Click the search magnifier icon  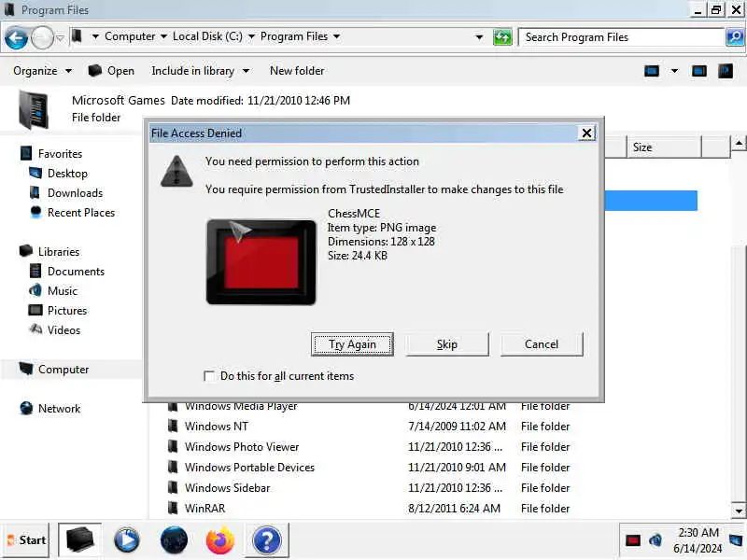[x=734, y=37]
